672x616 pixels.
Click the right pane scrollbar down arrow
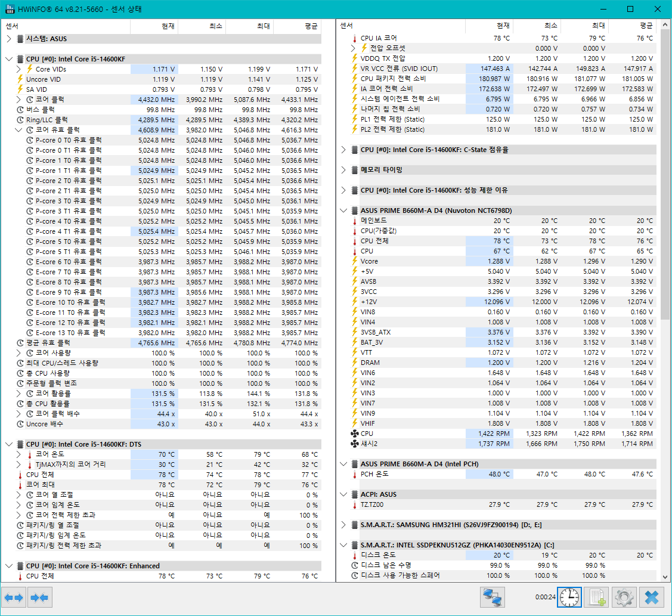click(665, 577)
